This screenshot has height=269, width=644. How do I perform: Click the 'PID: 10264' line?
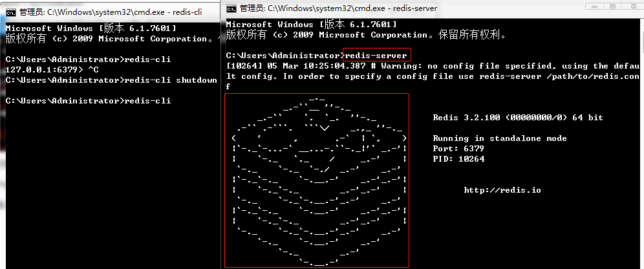[x=459, y=159]
